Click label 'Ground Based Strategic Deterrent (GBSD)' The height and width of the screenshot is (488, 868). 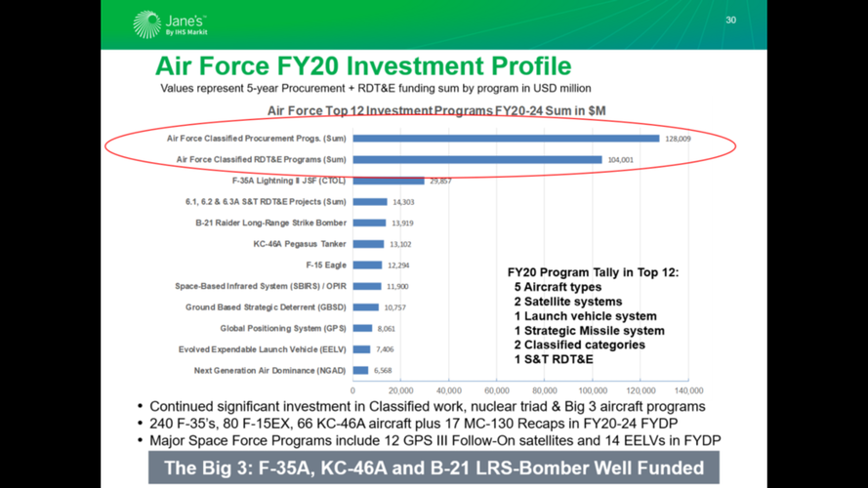click(x=266, y=307)
